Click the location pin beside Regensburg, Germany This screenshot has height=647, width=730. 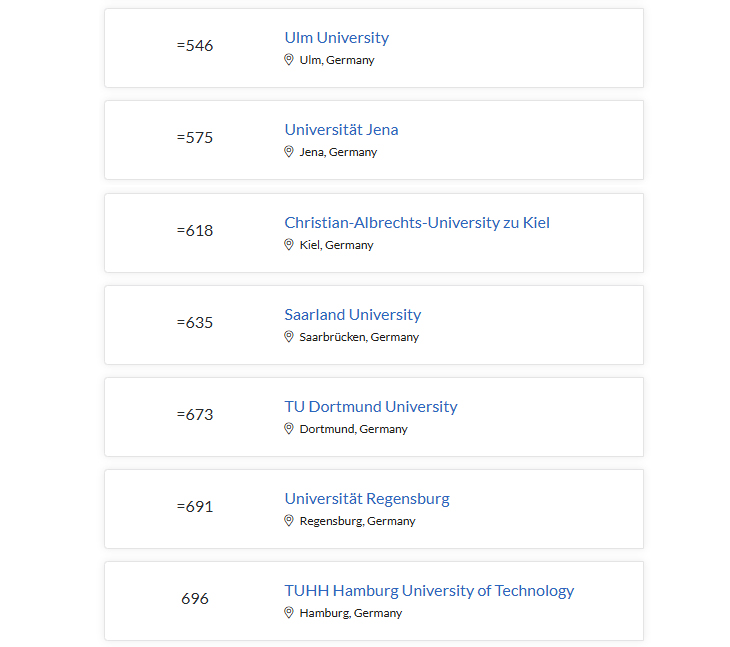(x=289, y=521)
